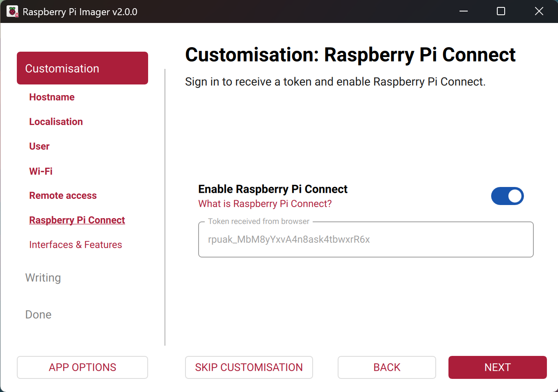This screenshot has height=392, width=558.
Task: Select the Customisation step header
Action: 62,68
